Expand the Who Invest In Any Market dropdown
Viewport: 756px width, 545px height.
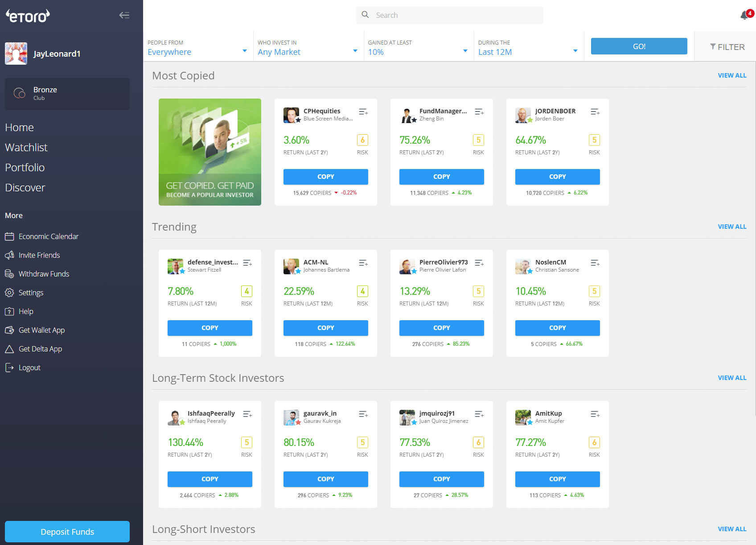pyautogui.click(x=308, y=47)
